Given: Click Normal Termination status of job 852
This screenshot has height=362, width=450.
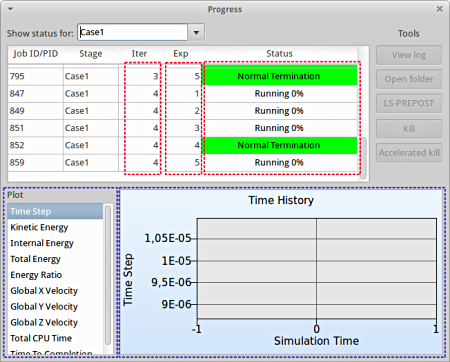Looking at the screenshot, I should [x=279, y=145].
